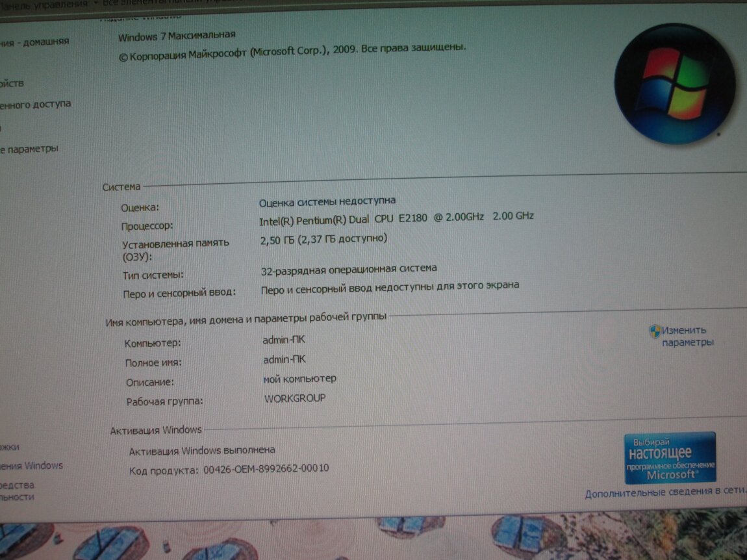Open the advanced settings (параметры) sidebar link
The width and height of the screenshot is (747, 560).
29,149
